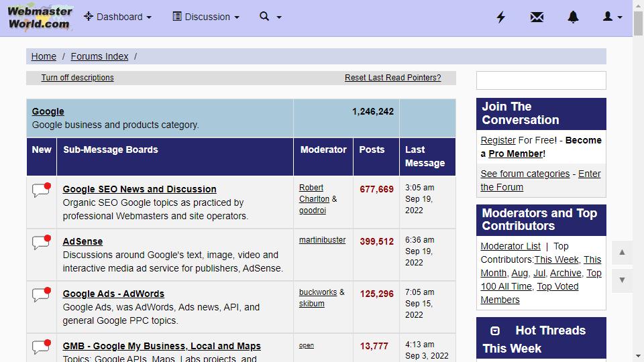
Task: Click last message time 6:36 am Sep 19
Action: pyautogui.click(x=419, y=251)
